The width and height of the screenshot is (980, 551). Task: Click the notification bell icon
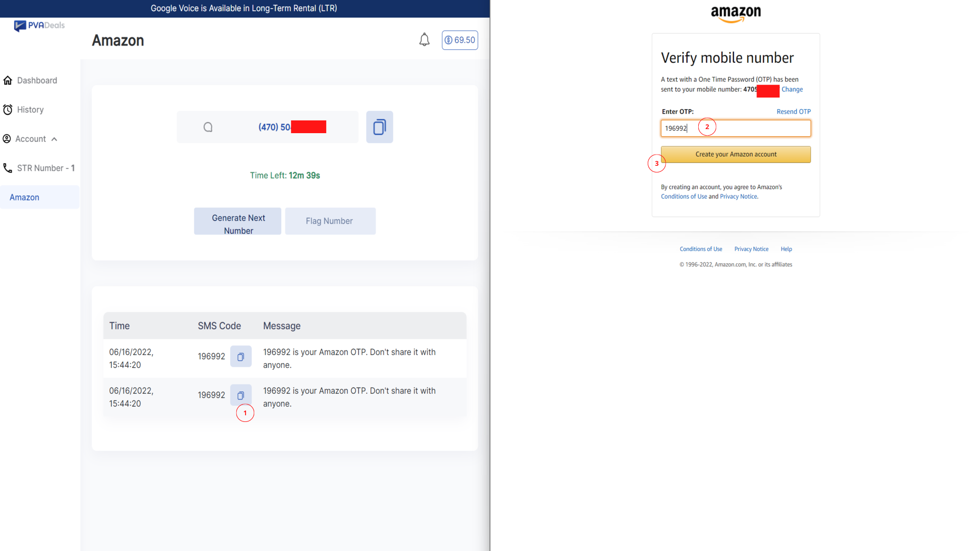(x=424, y=40)
